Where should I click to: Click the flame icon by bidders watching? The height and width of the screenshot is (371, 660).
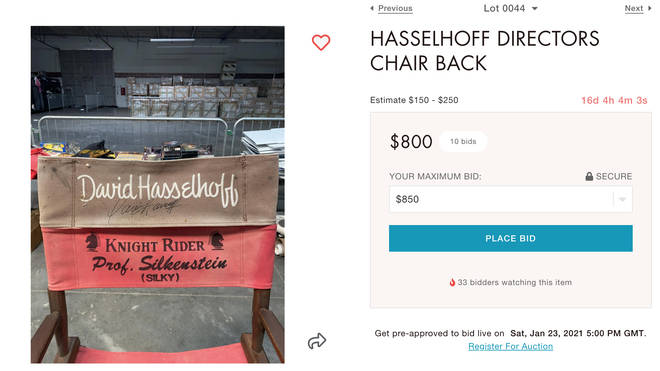coord(452,282)
